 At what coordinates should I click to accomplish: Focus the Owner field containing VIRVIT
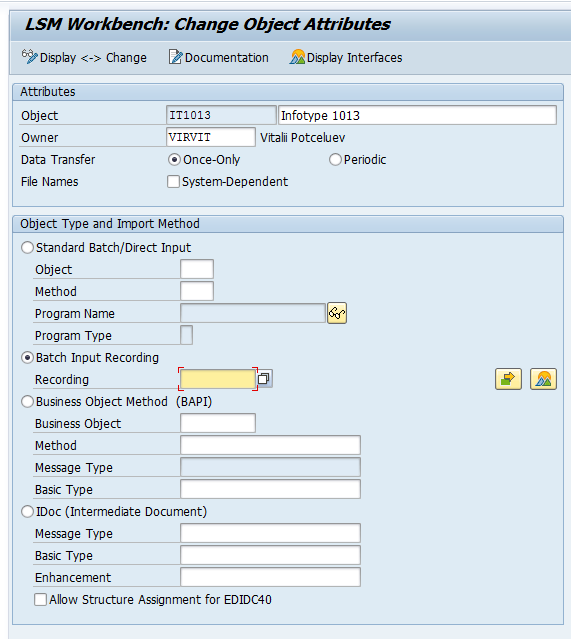point(211,137)
